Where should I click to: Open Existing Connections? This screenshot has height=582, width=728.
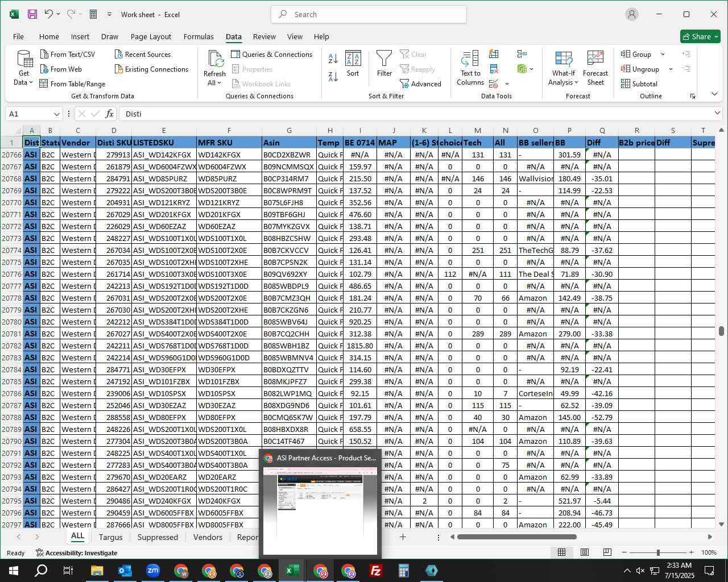(151, 69)
